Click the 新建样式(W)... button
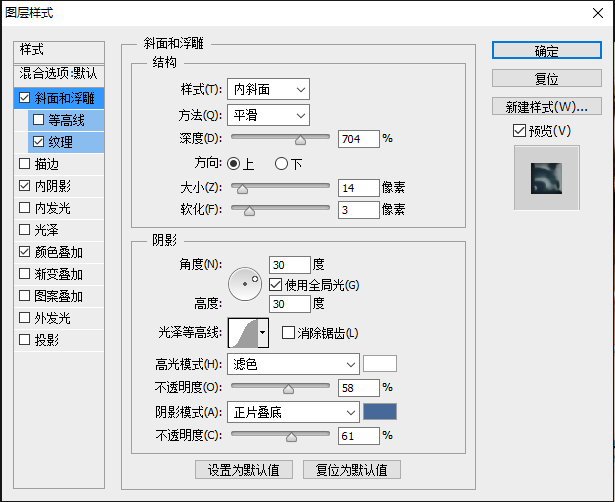The height and width of the screenshot is (502, 615). (547, 106)
